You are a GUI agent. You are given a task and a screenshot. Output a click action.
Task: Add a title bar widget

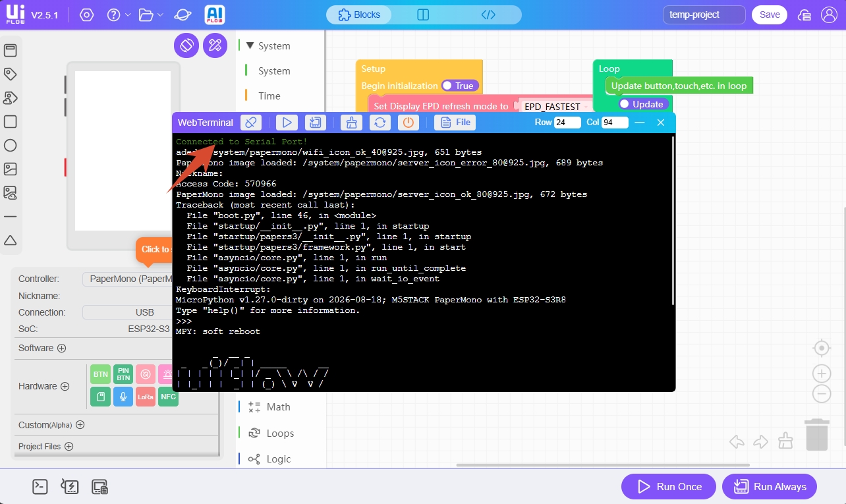click(x=10, y=51)
